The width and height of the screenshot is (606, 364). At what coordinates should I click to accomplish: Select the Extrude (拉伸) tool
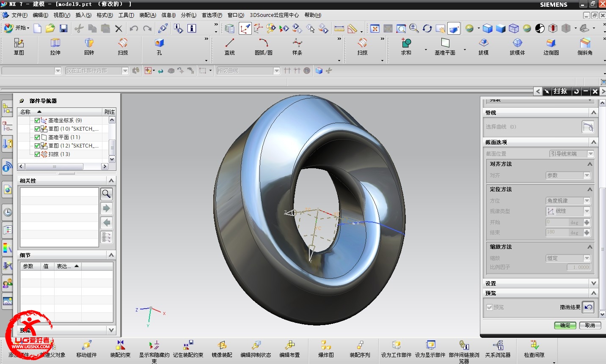(55, 47)
